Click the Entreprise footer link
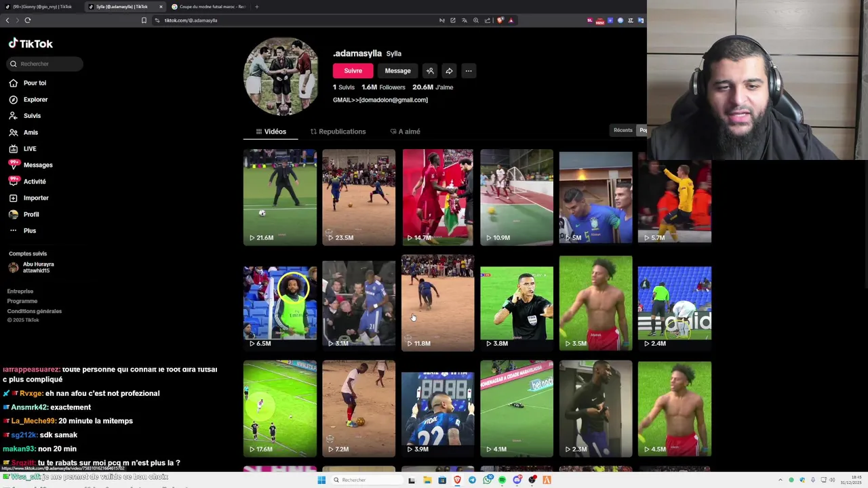868x488 pixels. 20,291
